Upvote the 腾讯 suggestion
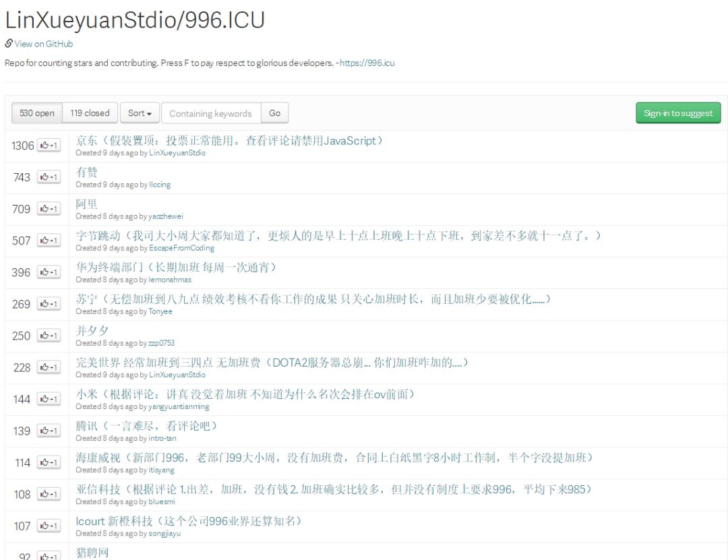This screenshot has height=560, width=728. pos(49,431)
